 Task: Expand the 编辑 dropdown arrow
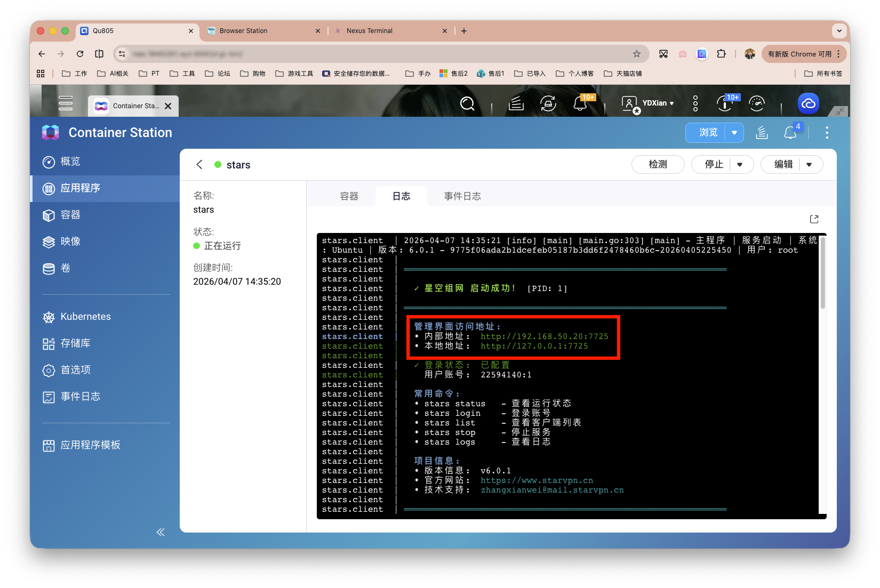pyautogui.click(x=809, y=165)
